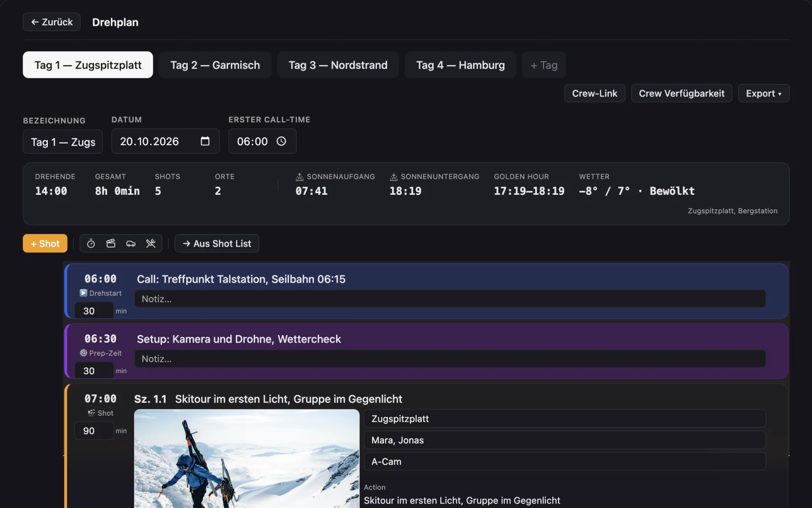Select tab Tag 1 — Zugspitzplatt
Viewport: 812px width, 508px height.
point(88,65)
